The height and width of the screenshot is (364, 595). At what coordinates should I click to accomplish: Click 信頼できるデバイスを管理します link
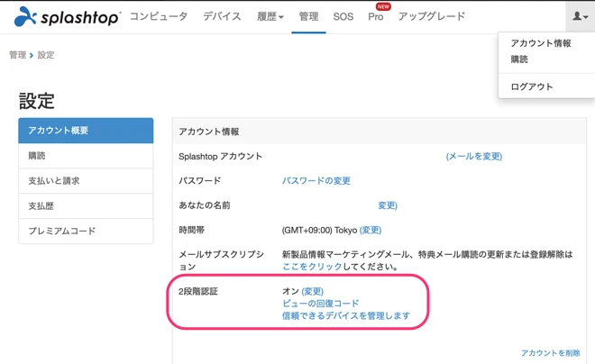[x=346, y=316]
